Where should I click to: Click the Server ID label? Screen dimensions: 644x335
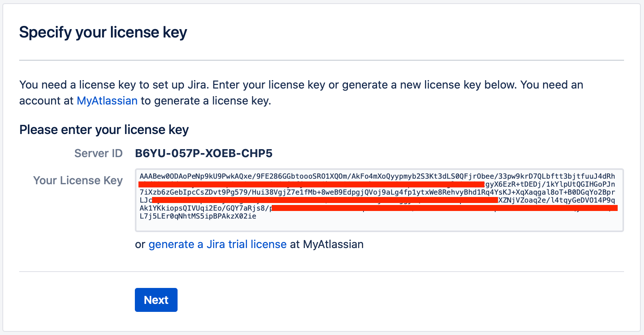coord(98,154)
